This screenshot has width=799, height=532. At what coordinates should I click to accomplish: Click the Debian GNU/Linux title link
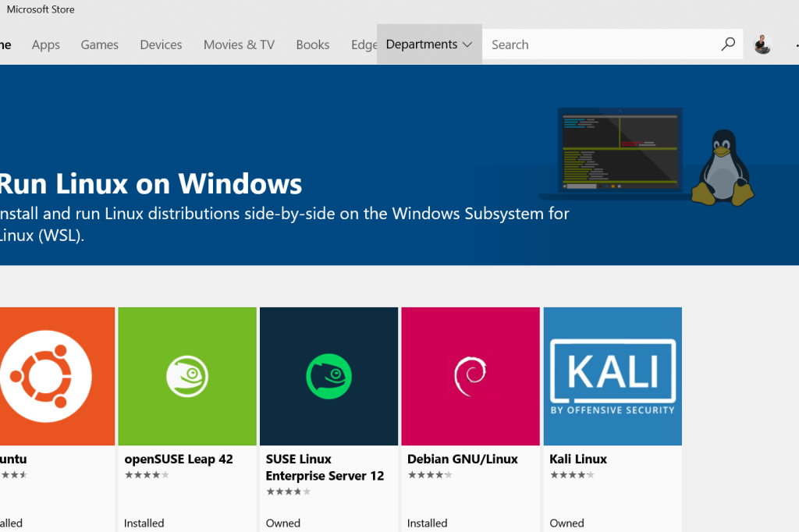pyautogui.click(x=462, y=459)
